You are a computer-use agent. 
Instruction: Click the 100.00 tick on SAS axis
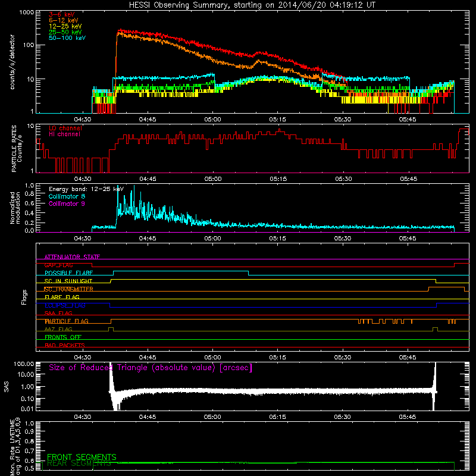point(24,364)
